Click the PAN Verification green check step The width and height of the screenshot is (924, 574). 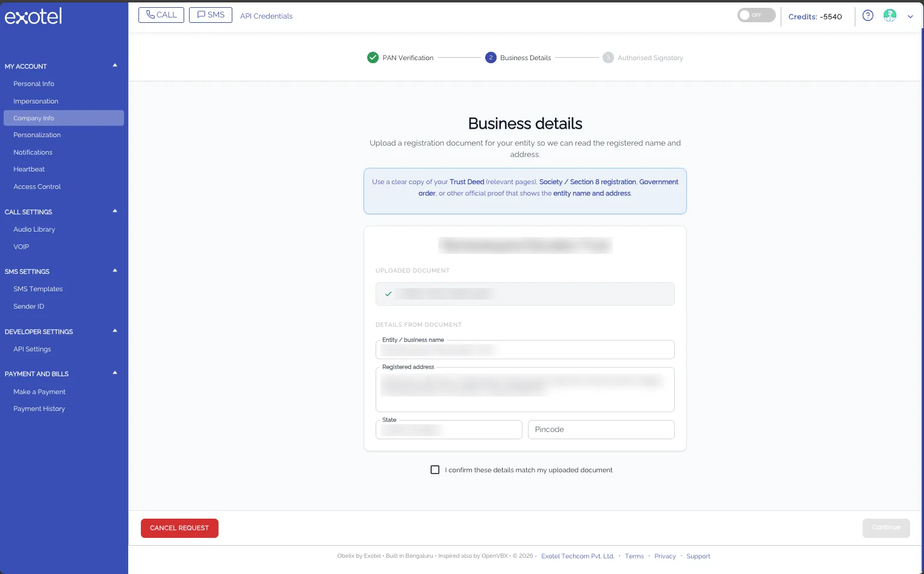point(373,58)
